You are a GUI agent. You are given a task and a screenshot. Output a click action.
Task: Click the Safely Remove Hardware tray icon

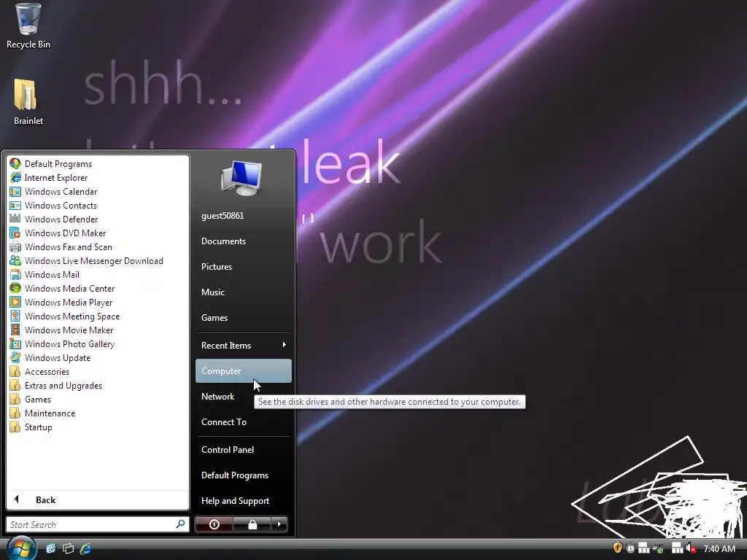[x=659, y=548]
